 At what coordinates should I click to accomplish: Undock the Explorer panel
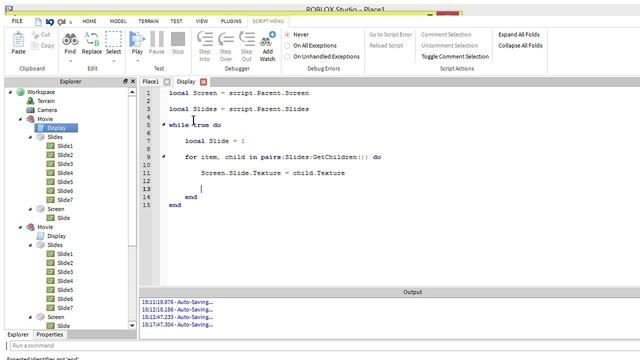[x=125, y=81]
